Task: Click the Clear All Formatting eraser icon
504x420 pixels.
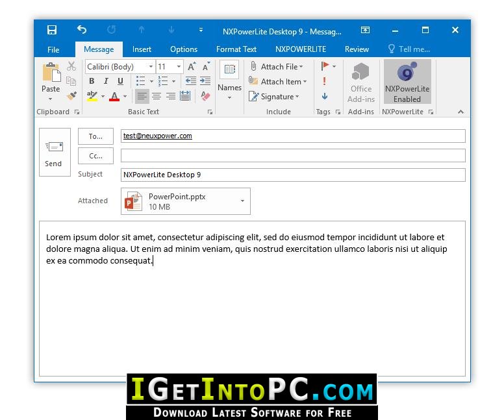Action: (x=205, y=96)
